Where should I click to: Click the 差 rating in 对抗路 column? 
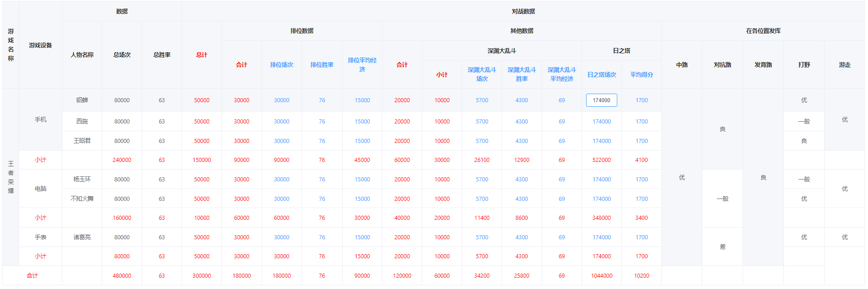(722, 246)
